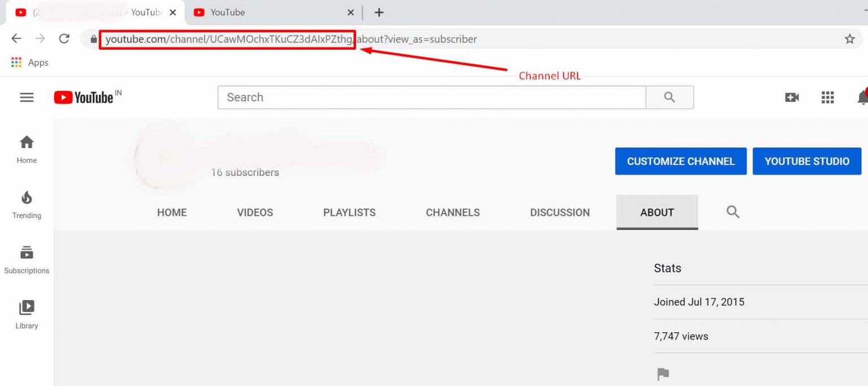Click the browser back arrow

16,39
